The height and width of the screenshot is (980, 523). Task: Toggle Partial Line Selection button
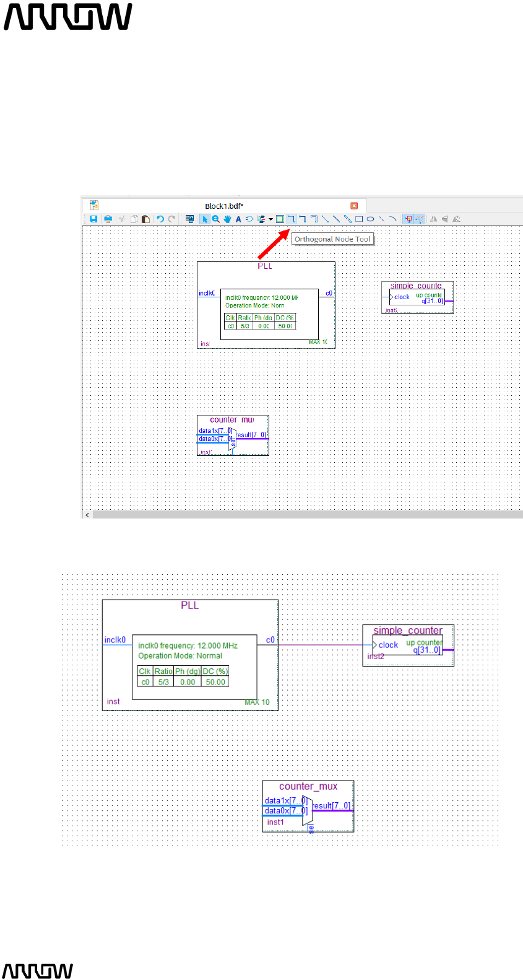click(x=420, y=219)
